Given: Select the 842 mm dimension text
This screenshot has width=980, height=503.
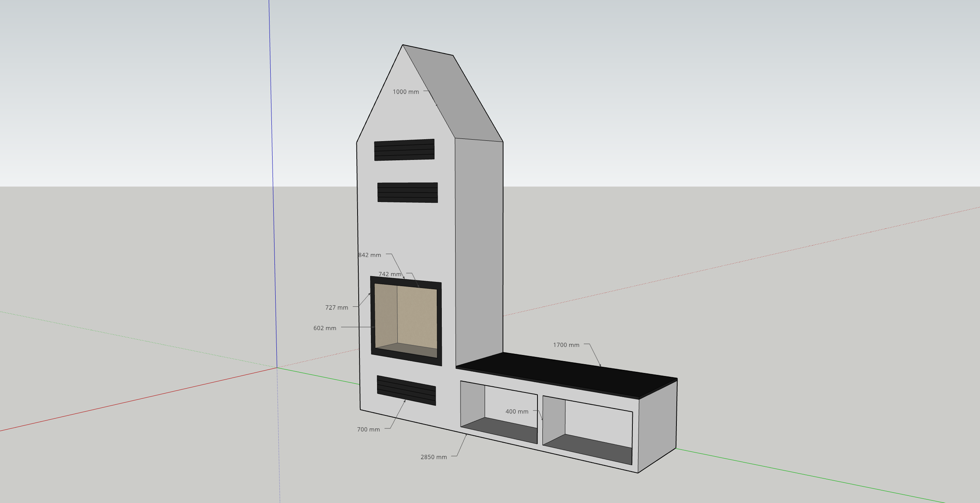Looking at the screenshot, I should [369, 255].
